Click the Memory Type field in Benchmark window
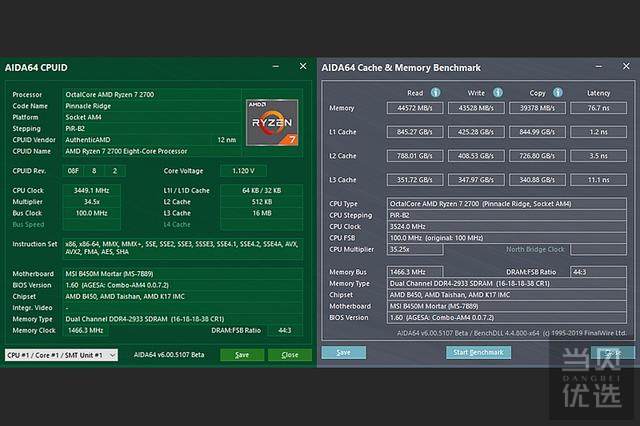Image resolution: width=640 pixels, height=426 pixels. point(507,283)
